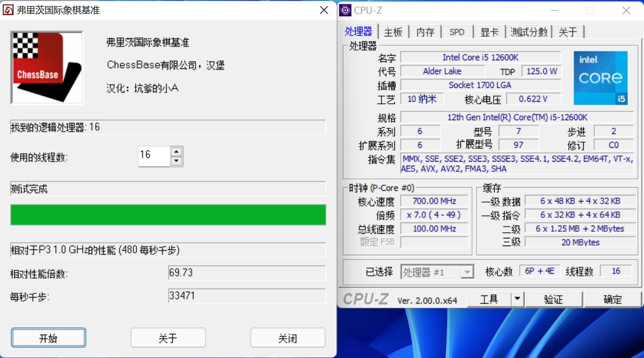
Task: Open the 已选择 processor dropdown
Action: click(469, 272)
